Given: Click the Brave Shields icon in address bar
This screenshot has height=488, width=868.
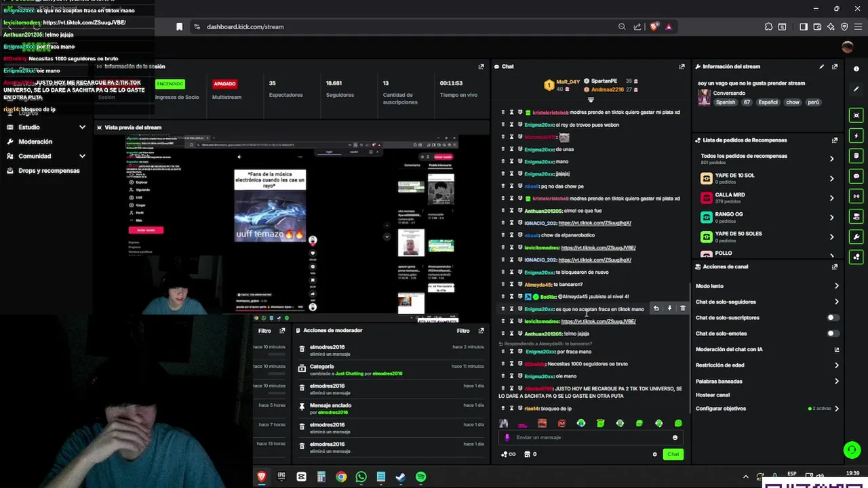Looking at the screenshot, I should click(654, 26).
